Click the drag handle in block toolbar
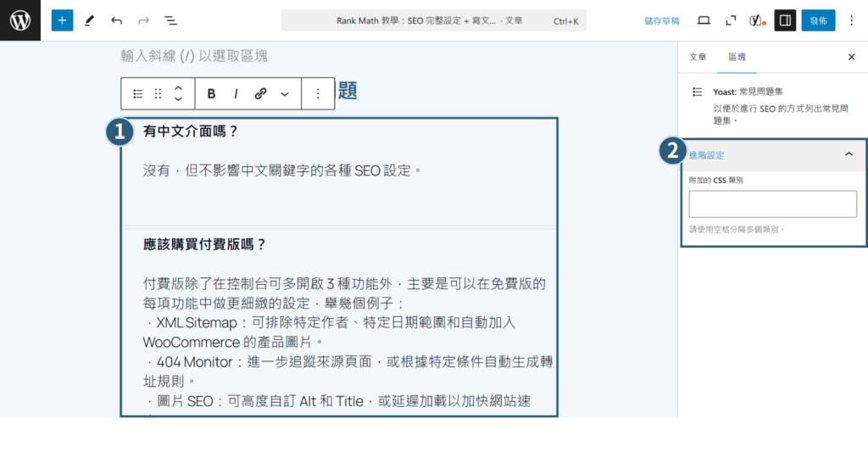Image resolution: width=868 pixels, height=452 pixels. point(158,93)
